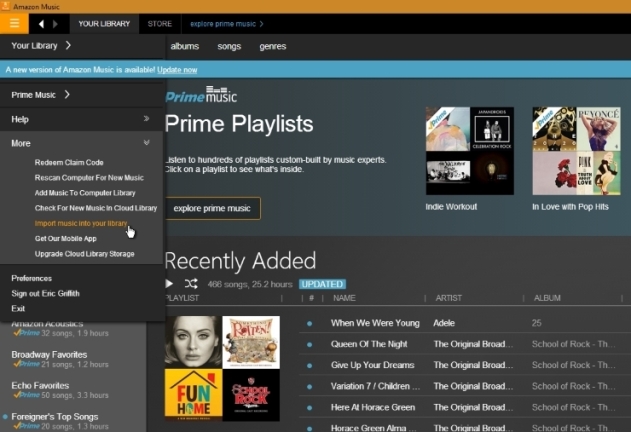Screen dimensions: 631x432
Task: Sort by the ALBUM column header
Action: tap(547, 298)
